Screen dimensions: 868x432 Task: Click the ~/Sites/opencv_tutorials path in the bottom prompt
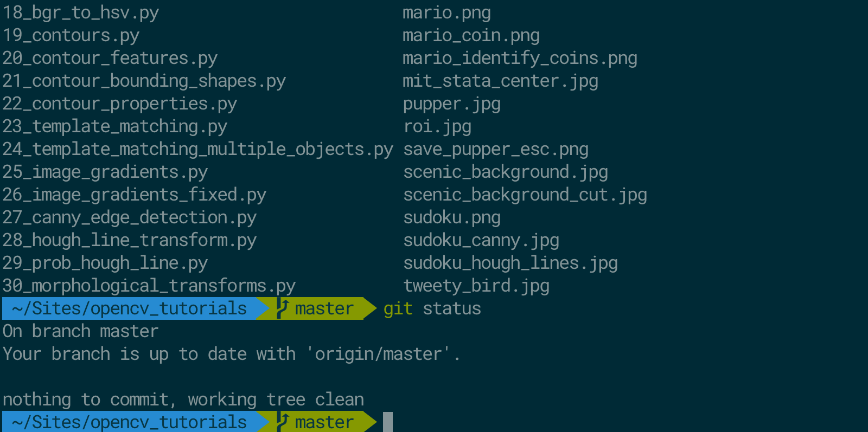pyautogui.click(x=129, y=422)
